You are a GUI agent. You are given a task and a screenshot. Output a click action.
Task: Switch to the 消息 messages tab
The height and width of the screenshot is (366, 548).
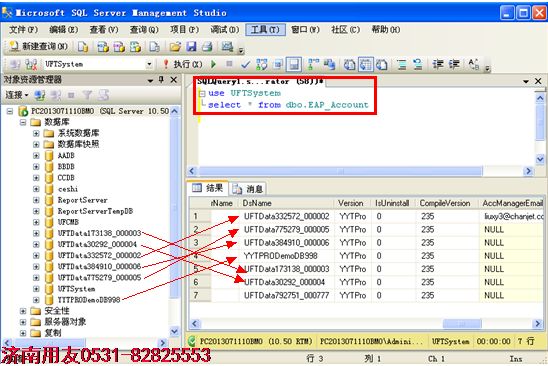pos(248,189)
